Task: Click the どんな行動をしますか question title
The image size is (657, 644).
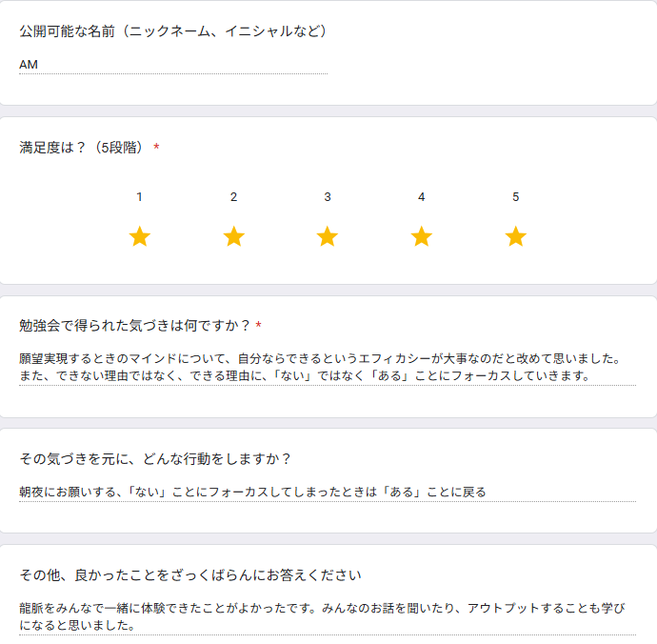Action: pos(155,459)
